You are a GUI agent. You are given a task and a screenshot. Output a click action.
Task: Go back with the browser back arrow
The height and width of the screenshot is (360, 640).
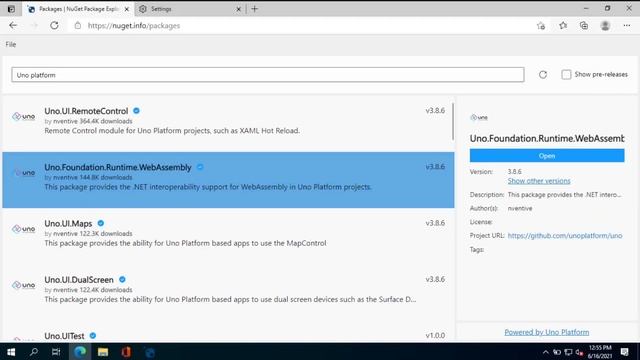pos(13,25)
